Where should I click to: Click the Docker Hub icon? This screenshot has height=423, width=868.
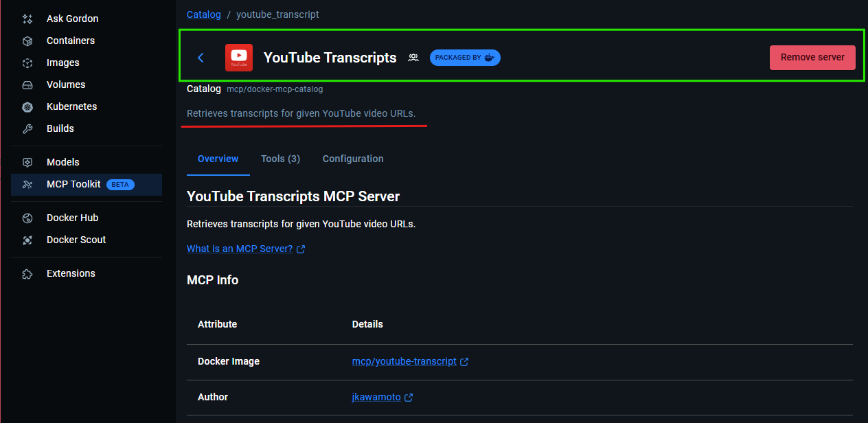(27, 218)
